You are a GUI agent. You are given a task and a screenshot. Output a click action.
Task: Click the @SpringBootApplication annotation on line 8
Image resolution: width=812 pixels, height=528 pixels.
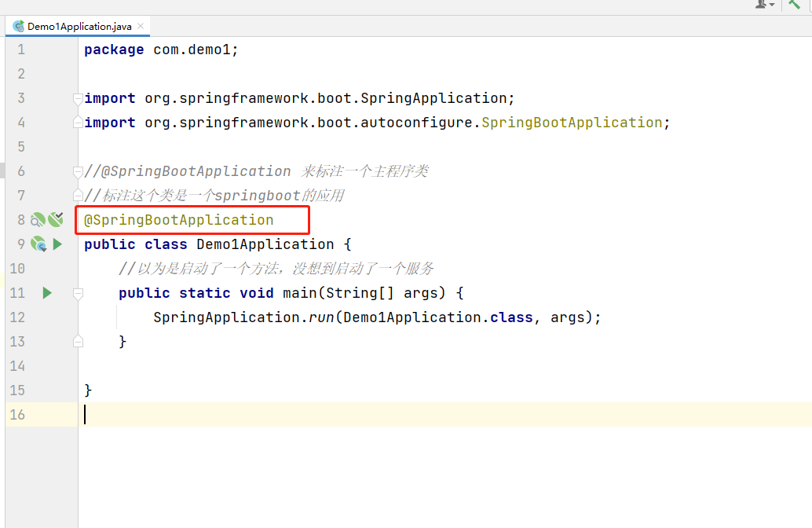pyautogui.click(x=179, y=220)
